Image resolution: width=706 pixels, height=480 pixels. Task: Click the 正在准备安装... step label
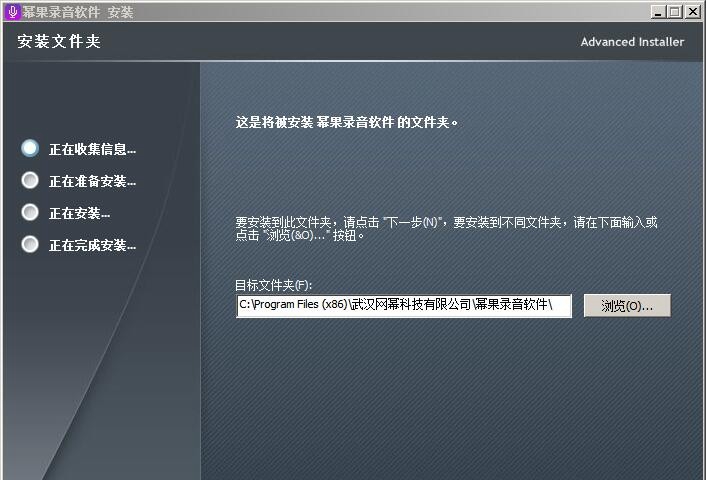point(92,181)
